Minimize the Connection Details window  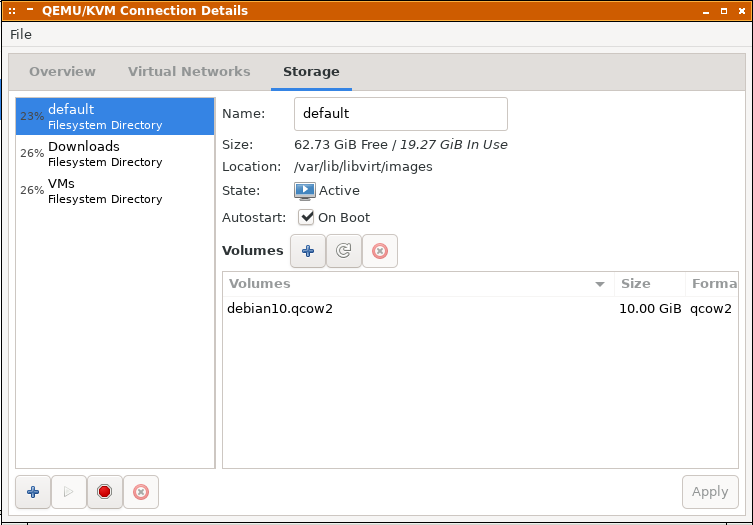[706, 11]
